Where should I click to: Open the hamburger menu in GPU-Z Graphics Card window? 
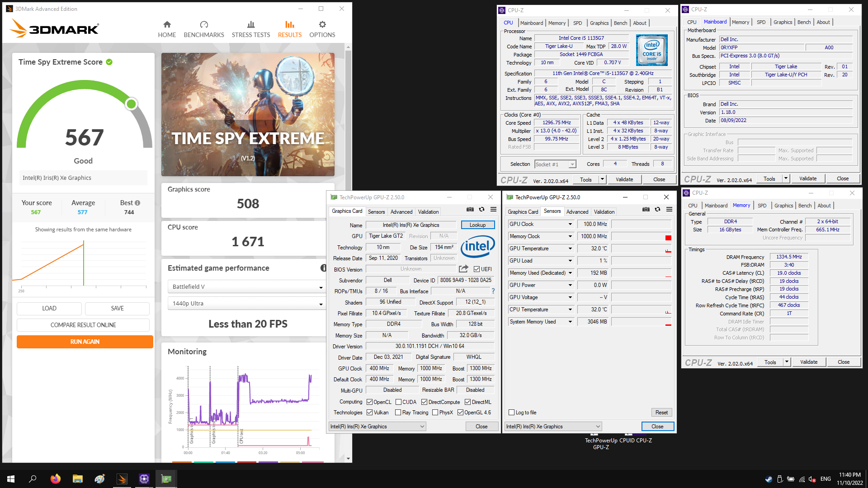(x=494, y=209)
